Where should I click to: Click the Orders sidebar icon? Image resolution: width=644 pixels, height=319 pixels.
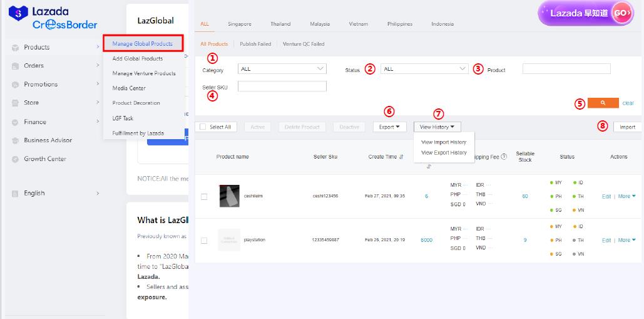click(x=15, y=66)
